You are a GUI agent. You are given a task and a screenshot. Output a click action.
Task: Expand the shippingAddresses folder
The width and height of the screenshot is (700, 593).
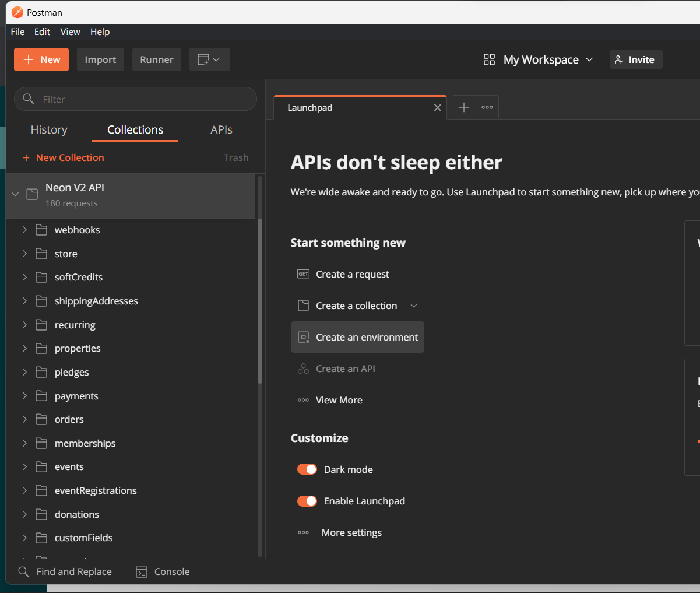[x=24, y=301]
